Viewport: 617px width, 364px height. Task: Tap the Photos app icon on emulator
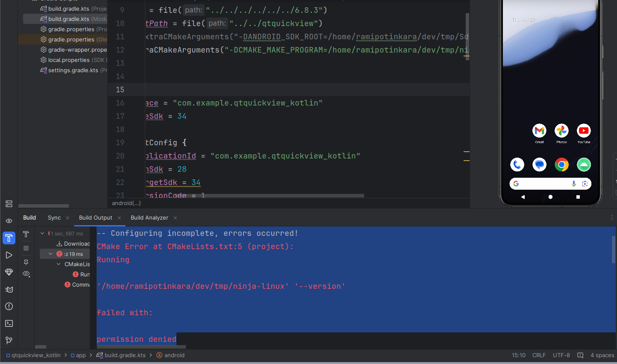[561, 131]
